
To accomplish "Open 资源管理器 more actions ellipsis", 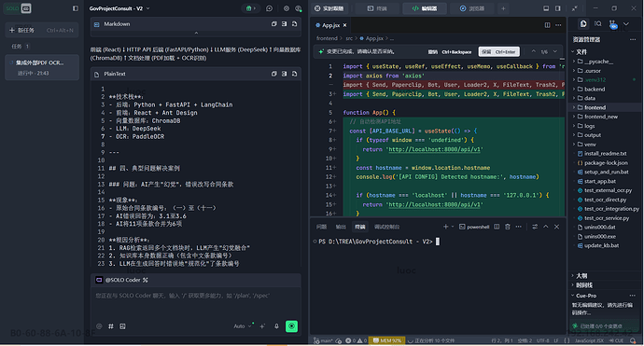I will [x=633, y=39].
